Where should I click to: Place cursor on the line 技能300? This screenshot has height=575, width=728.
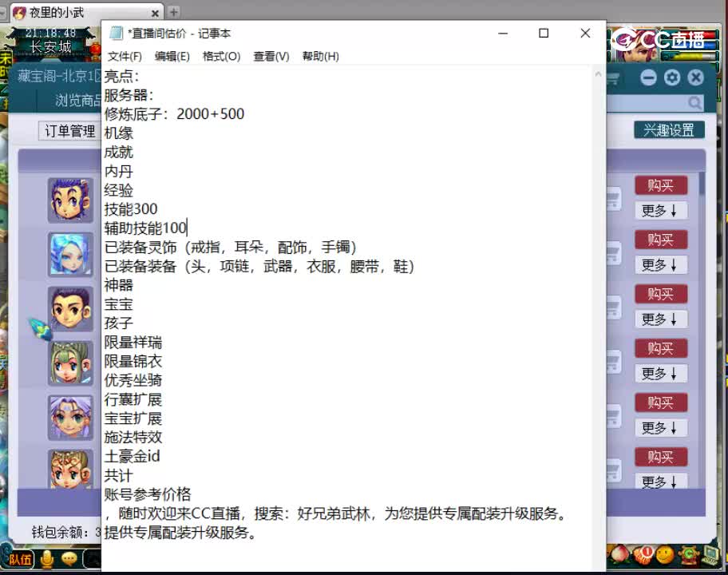tap(130, 209)
